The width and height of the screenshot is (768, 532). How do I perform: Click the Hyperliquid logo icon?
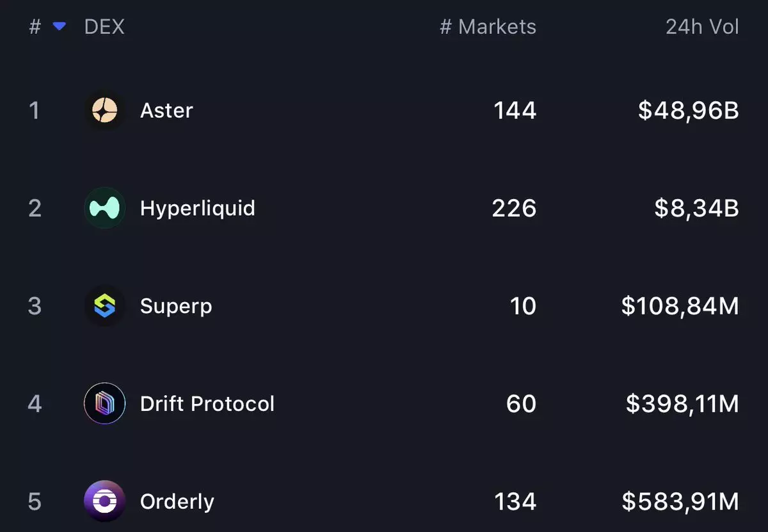104,208
